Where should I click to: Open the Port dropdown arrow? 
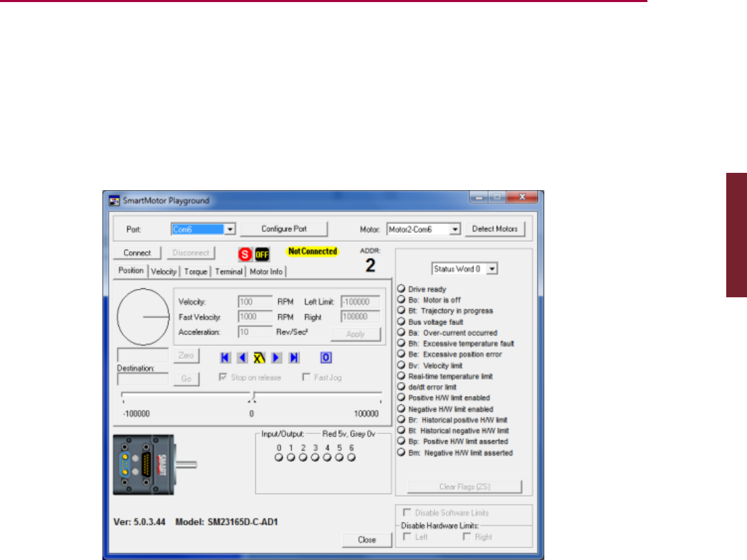[x=230, y=229]
